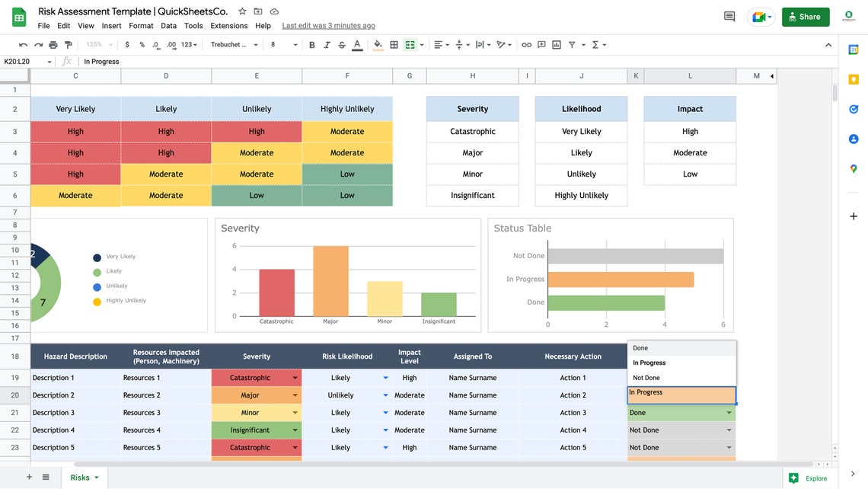868x489 pixels.
Task: Click the Share button
Action: [x=805, y=16]
